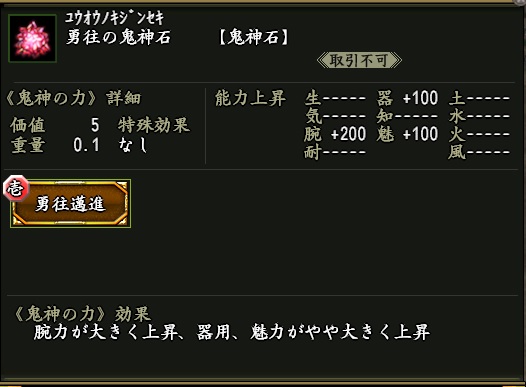The width and height of the screenshot is (526, 387).
Task: Click the 価値 5 value row
Action: [x=55, y=125]
